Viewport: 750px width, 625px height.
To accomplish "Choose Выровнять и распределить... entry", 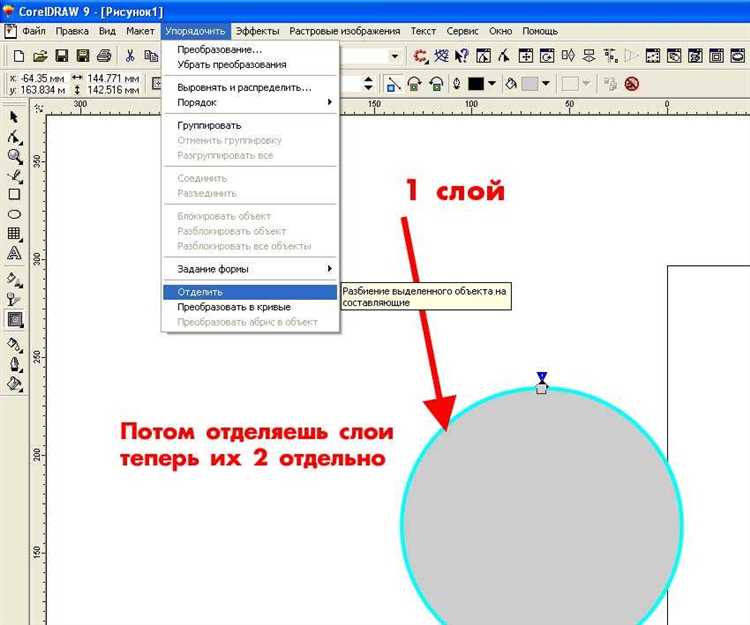I will 250,88.
